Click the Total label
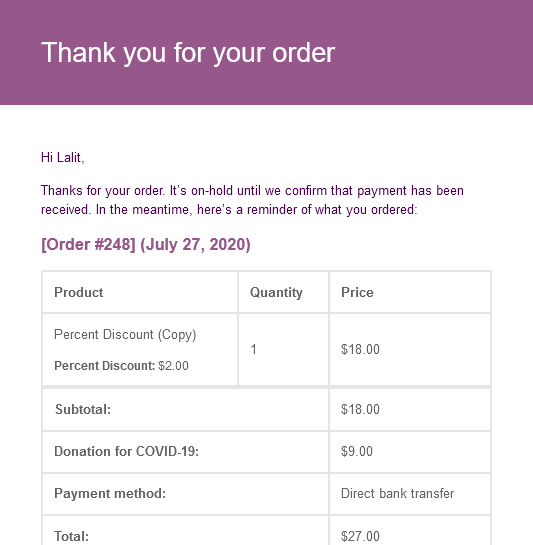The width and height of the screenshot is (533, 545). tap(72, 536)
